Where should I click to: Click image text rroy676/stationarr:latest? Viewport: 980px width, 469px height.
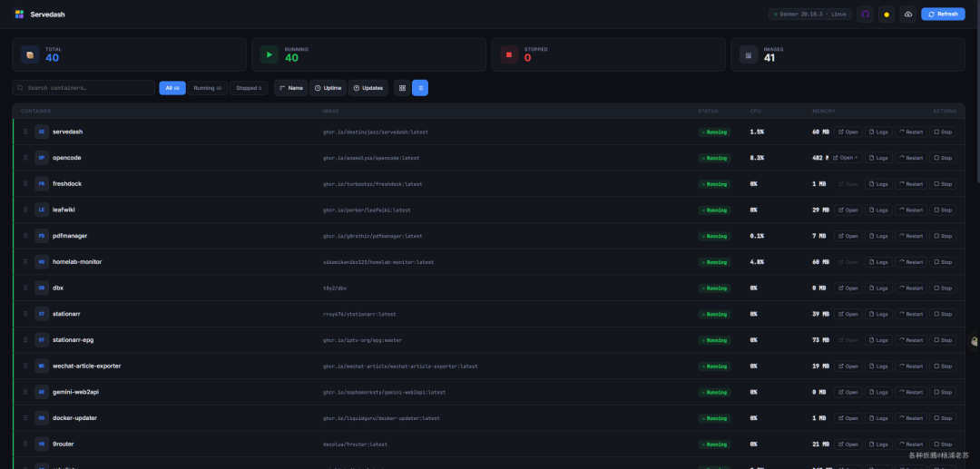coord(359,314)
